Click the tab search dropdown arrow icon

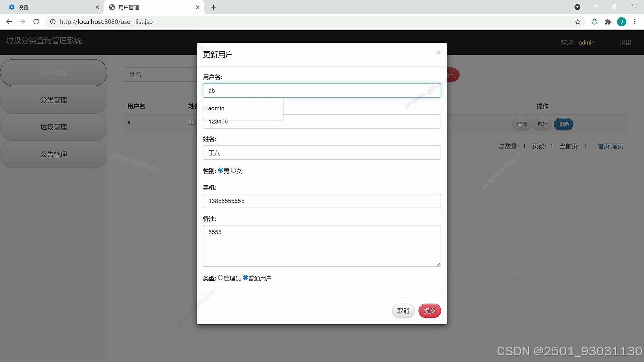coord(577,7)
